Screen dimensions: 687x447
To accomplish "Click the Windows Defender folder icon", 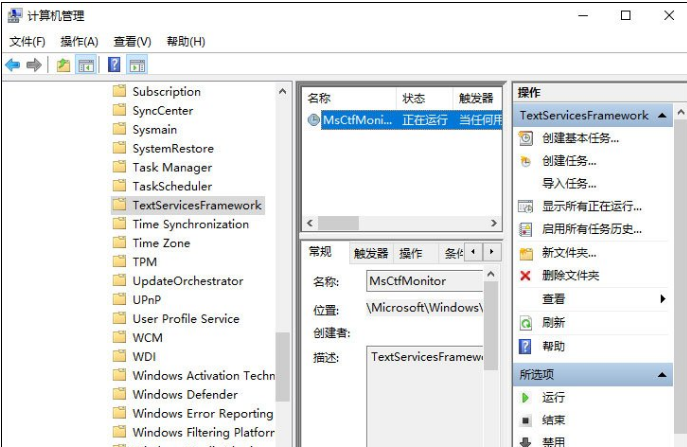I will 120,394.
